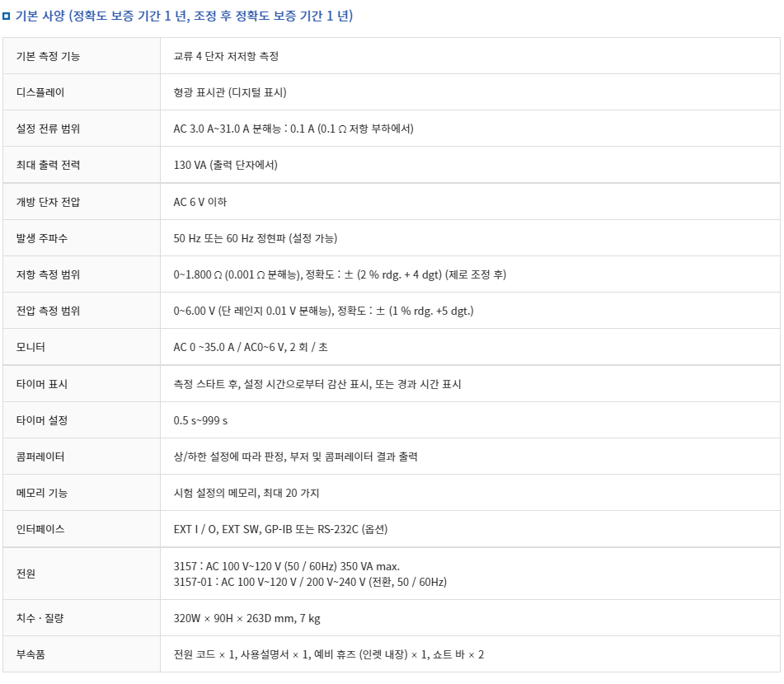Click the 0~6.00 V voltage range value
The height and width of the screenshot is (684, 784).
pos(323,311)
